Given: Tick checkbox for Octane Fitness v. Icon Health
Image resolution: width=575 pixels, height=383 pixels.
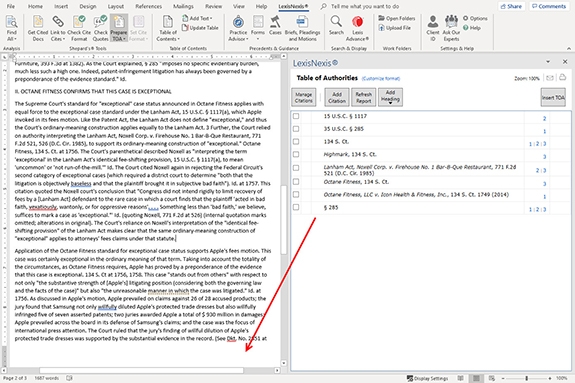Looking at the screenshot, I should tap(296, 194).
